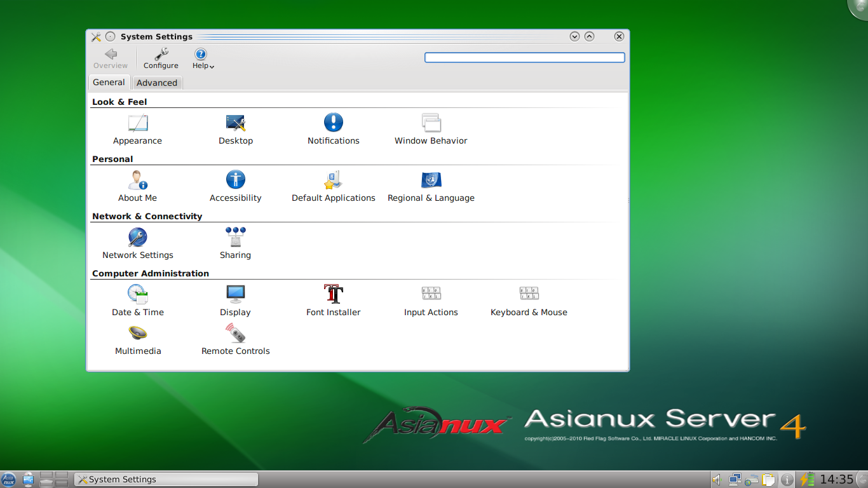This screenshot has width=868, height=488.
Task: Launch the Font Installer module
Action: coord(334,301)
